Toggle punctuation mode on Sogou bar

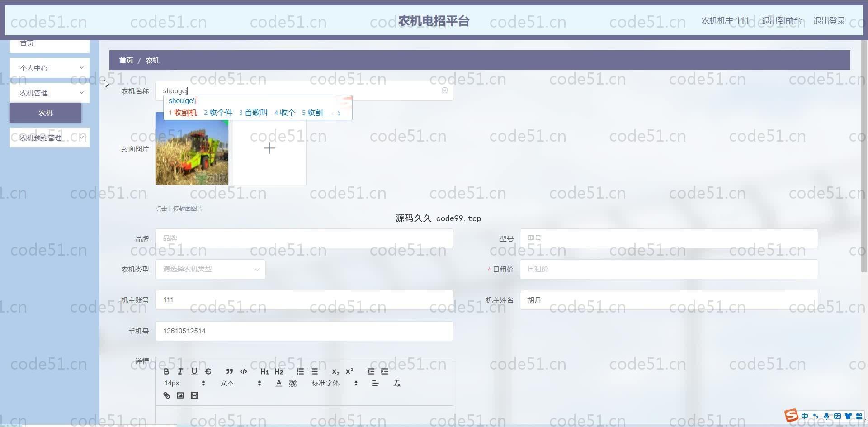coord(816,416)
